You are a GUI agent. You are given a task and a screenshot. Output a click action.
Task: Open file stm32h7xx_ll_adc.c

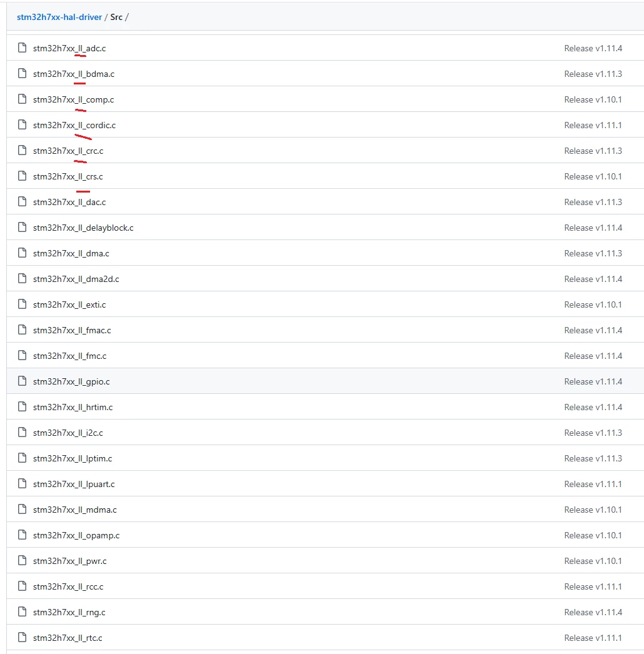click(69, 48)
